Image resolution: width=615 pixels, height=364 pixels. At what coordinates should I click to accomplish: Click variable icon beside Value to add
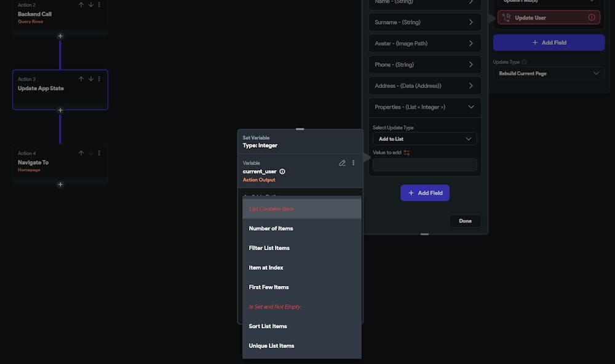[x=407, y=152]
